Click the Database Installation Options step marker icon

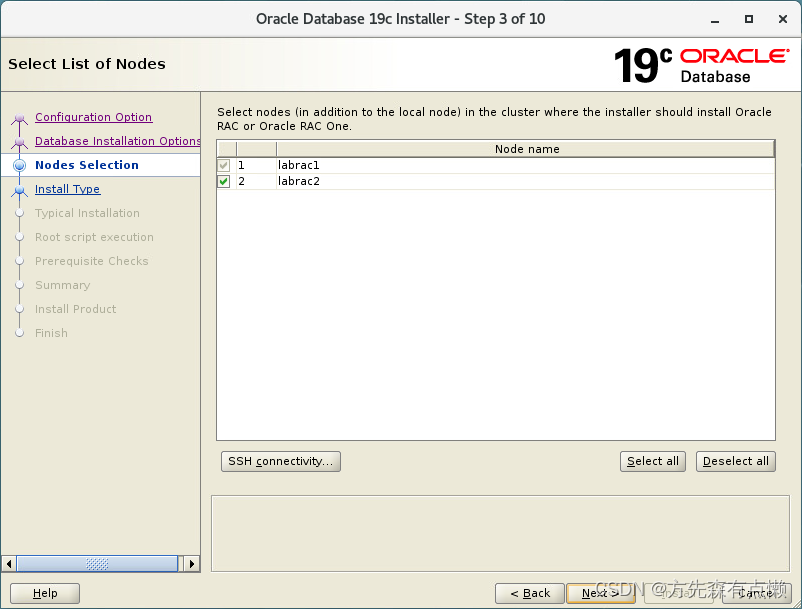(x=19, y=143)
